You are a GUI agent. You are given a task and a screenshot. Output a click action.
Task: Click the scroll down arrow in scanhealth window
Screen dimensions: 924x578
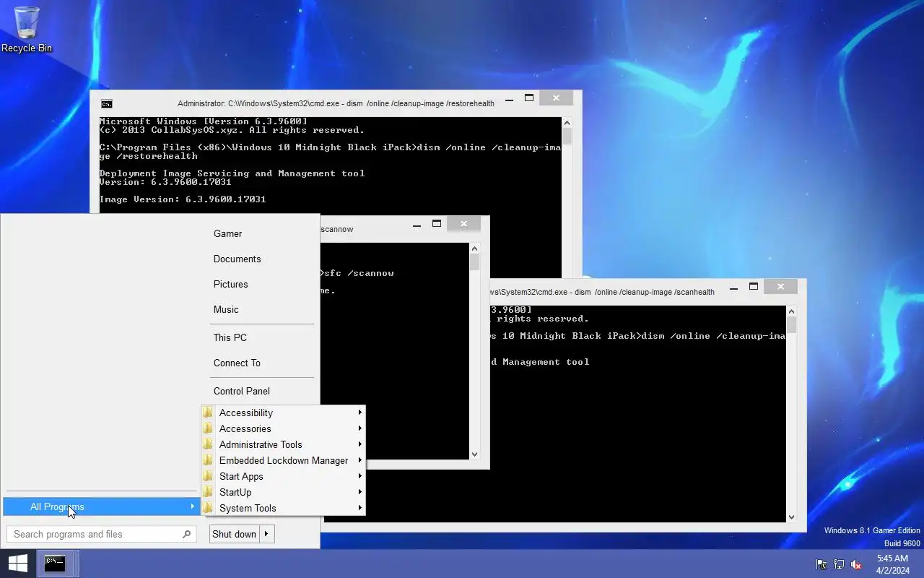coord(791,517)
